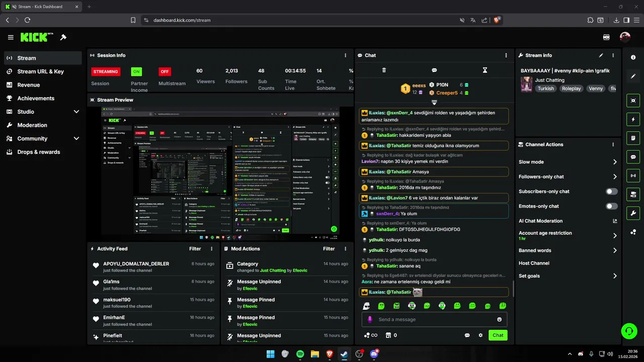644x362 pixels.
Task: Open Stream URL & Key page
Action: pyautogui.click(x=43, y=71)
